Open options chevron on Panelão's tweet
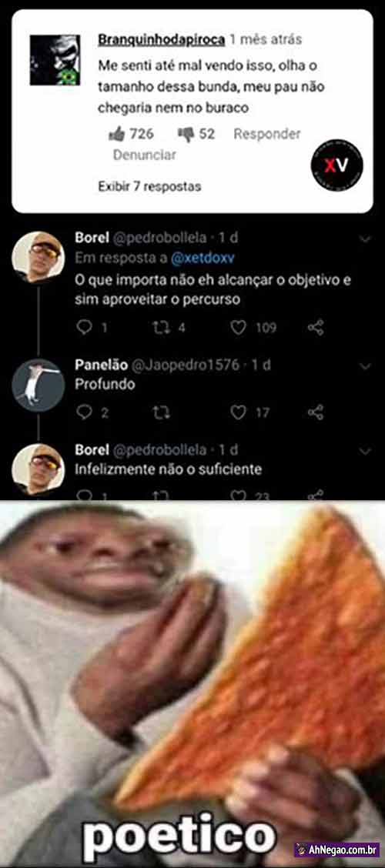This screenshot has height=868, width=385. pyautogui.click(x=365, y=366)
